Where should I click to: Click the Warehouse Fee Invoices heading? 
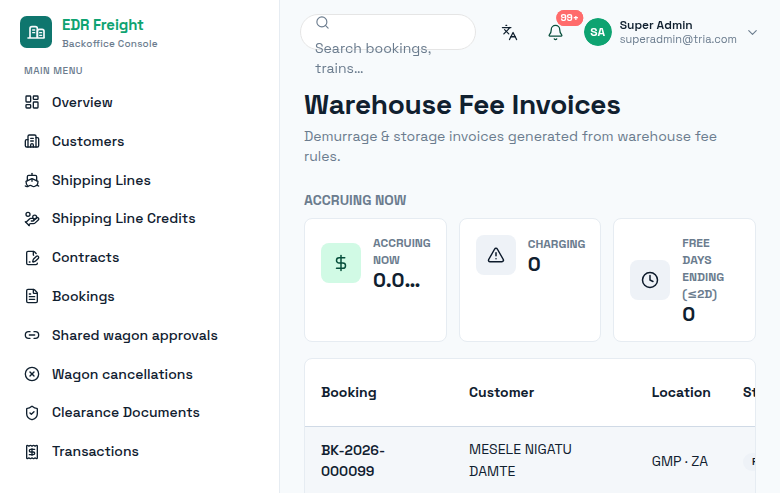[x=462, y=105]
